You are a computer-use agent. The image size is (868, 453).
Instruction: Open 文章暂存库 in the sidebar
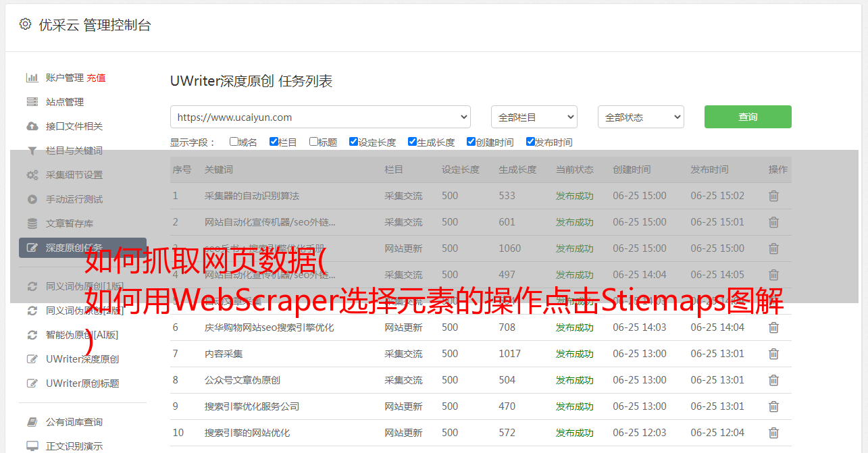(x=70, y=223)
